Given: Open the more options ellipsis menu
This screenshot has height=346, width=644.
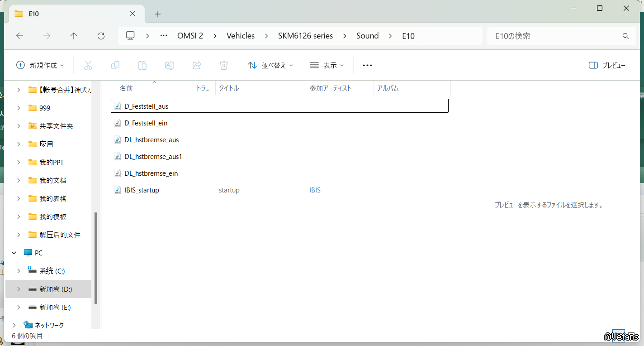Looking at the screenshot, I should coord(367,65).
